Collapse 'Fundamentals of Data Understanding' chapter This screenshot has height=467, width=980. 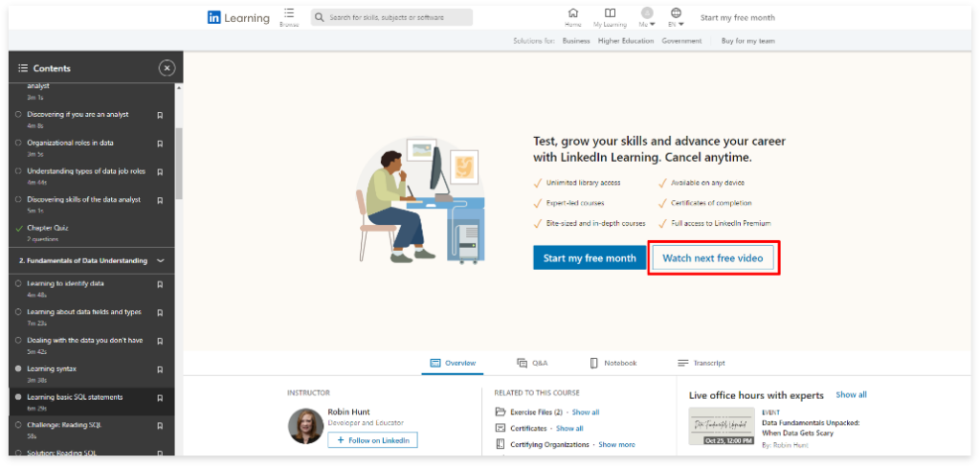161,260
